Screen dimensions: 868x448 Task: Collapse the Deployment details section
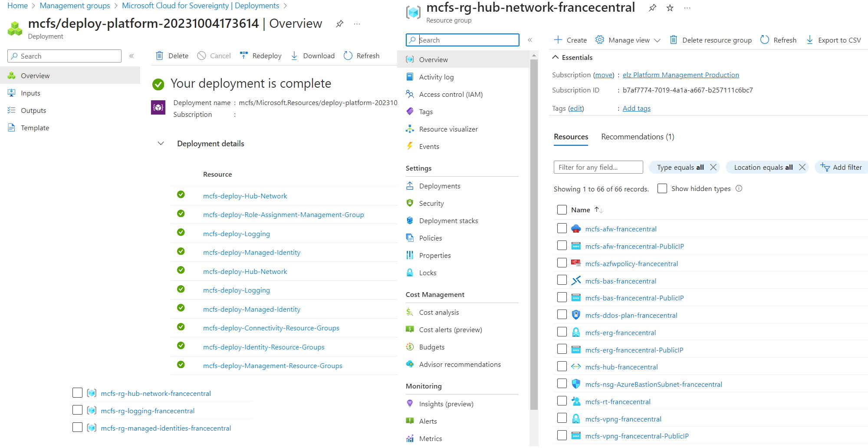click(x=161, y=143)
